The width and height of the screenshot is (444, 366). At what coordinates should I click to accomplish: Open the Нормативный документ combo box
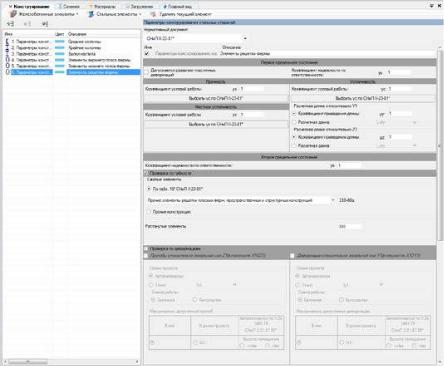click(x=196, y=38)
